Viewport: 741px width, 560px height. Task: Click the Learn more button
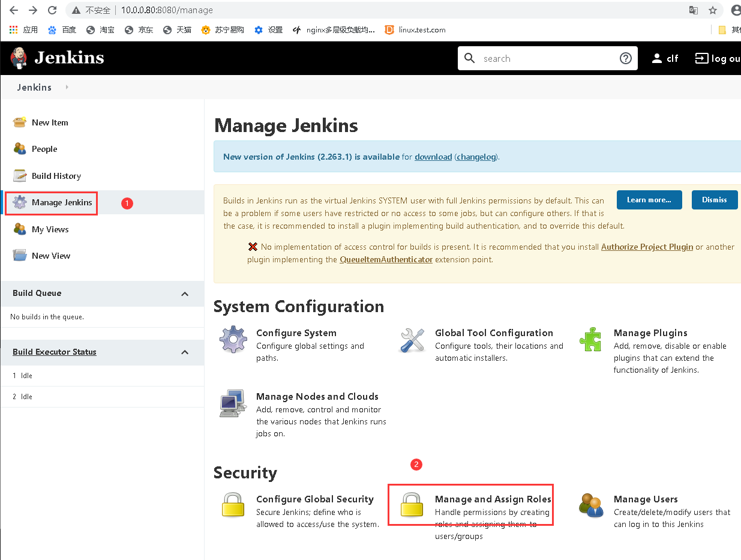(649, 200)
